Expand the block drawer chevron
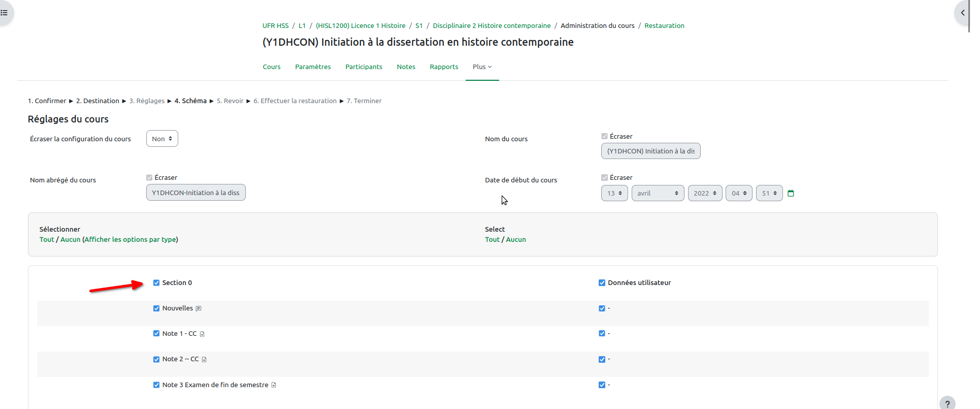The image size is (980, 409). (x=962, y=13)
